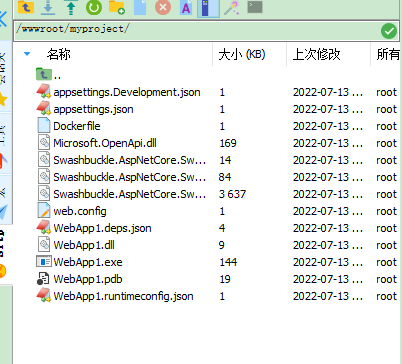The width and height of the screenshot is (402, 364).
Task: Click root owner of WebApp1.dll row
Action: click(387, 245)
